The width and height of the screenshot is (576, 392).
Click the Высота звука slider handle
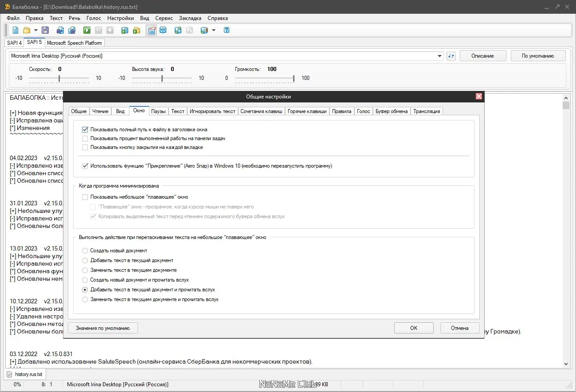coord(162,78)
